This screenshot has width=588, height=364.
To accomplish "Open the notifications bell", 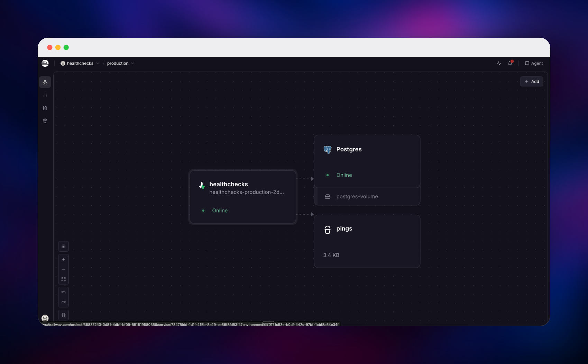I will click(x=510, y=63).
